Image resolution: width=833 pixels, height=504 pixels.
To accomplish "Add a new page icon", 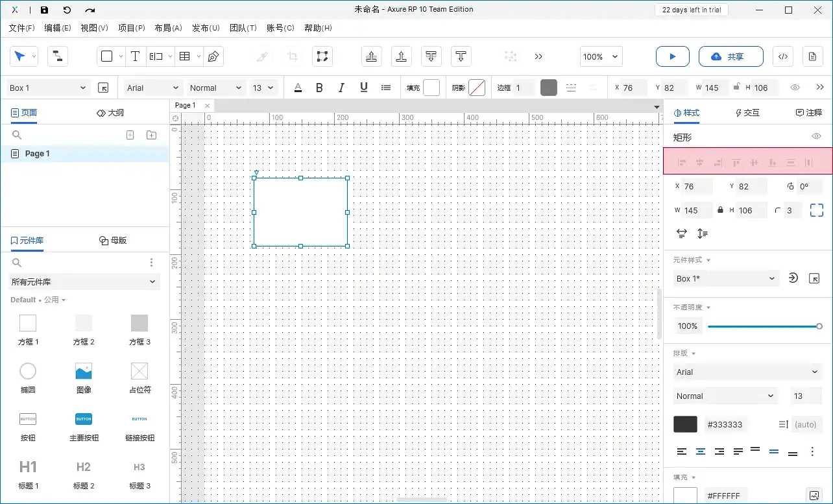I will pyautogui.click(x=130, y=135).
